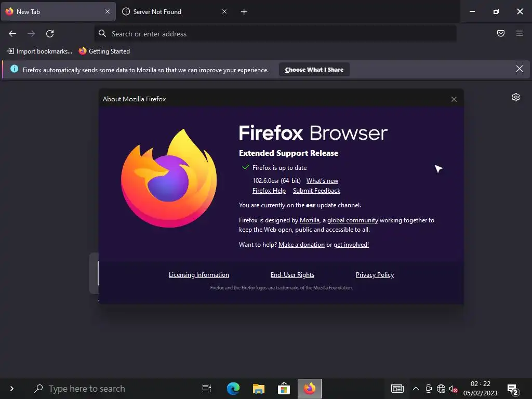Open the notification center icon
This screenshot has width=532, height=399.
pyautogui.click(x=513, y=390)
